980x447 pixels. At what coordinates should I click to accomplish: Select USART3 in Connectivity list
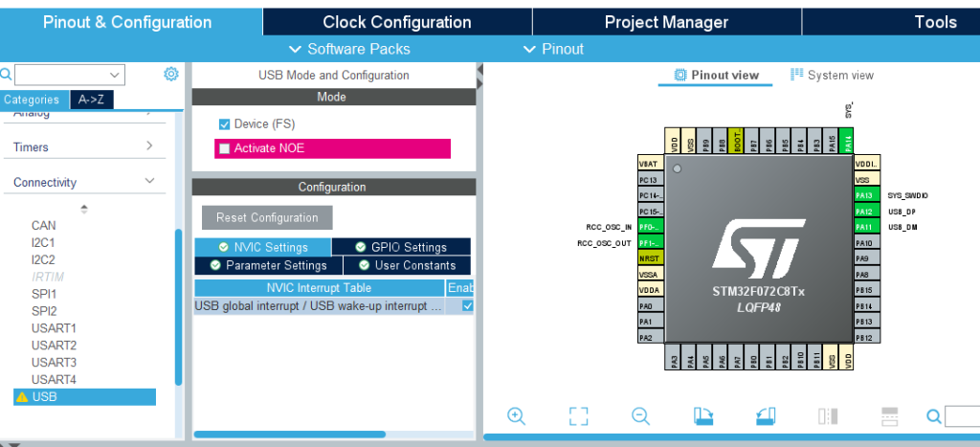tap(54, 362)
